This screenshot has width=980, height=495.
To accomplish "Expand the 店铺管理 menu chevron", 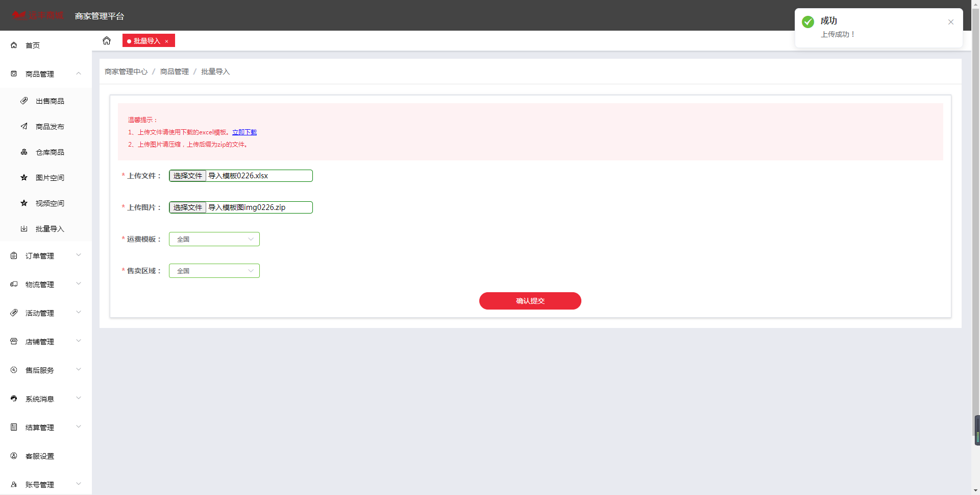I will coord(79,341).
